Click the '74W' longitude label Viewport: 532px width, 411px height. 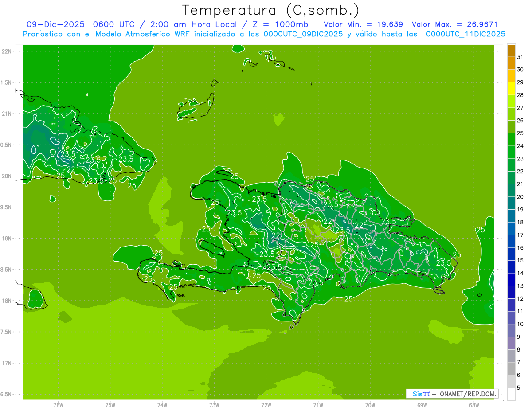162,405
